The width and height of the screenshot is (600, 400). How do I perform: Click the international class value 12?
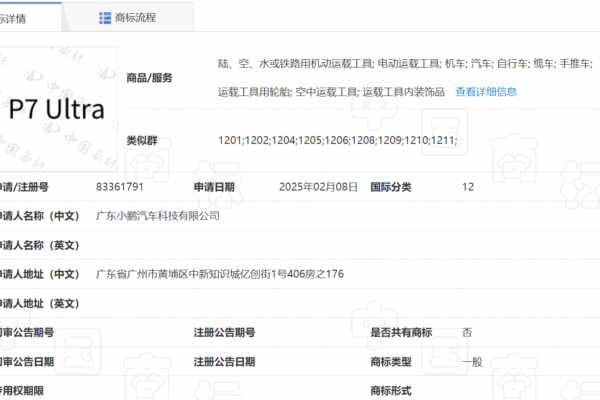468,187
